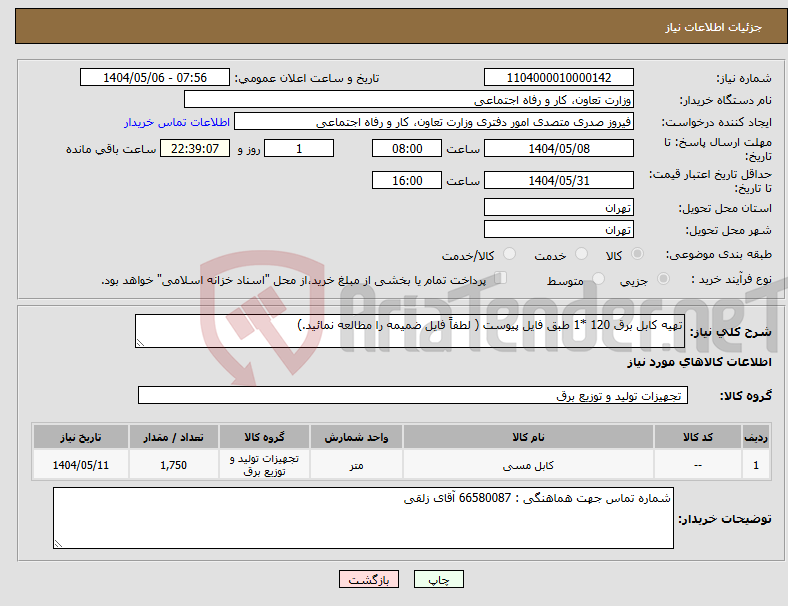Click the شرح کلی نیاز description textarea
The height and width of the screenshot is (606, 788).
click(x=410, y=331)
